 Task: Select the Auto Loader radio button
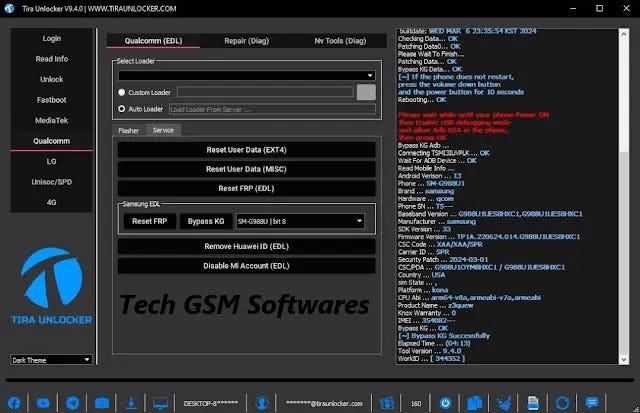coord(122,109)
